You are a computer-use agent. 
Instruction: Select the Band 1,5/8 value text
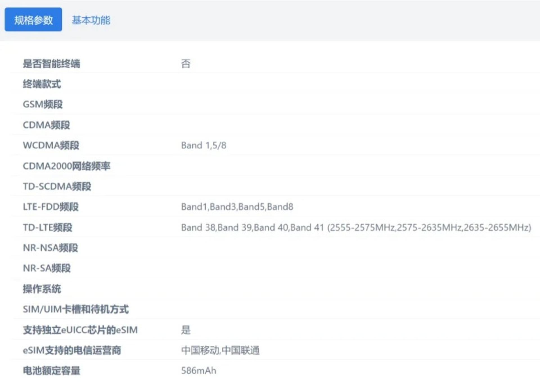204,145
